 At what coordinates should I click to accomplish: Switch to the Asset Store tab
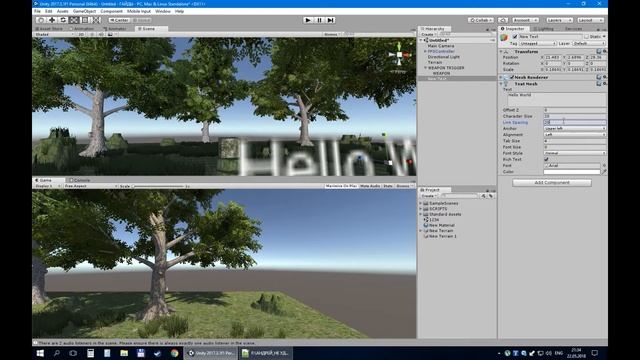[49, 29]
